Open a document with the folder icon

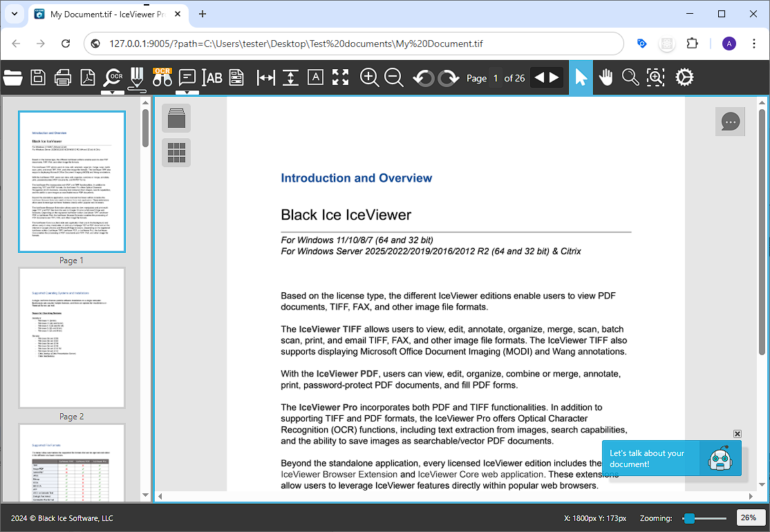[12, 77]
